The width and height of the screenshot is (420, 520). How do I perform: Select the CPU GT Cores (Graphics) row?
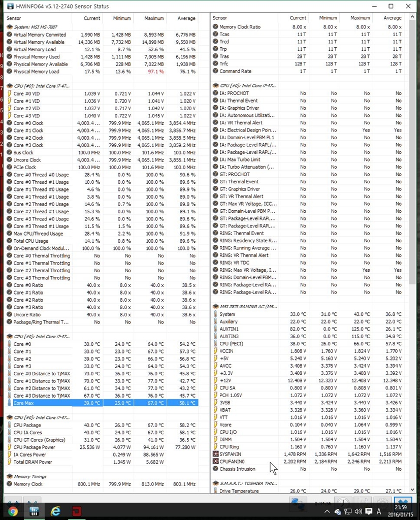102,440
